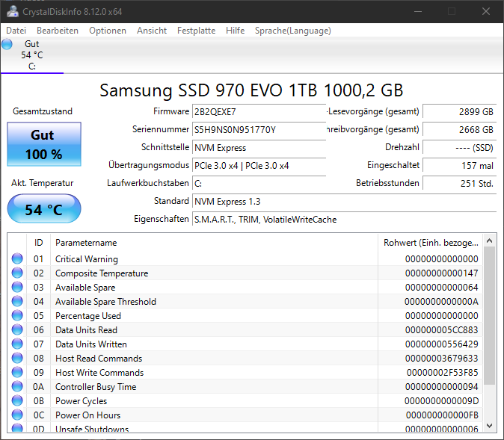Open the Optionen menu
The image size is (504, 440).
tap(108, 31)
